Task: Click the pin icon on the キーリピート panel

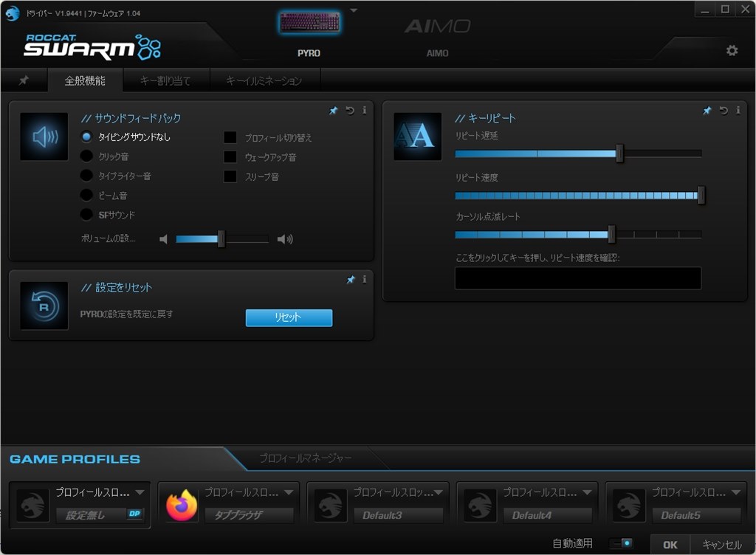Action: pos(706,111)
